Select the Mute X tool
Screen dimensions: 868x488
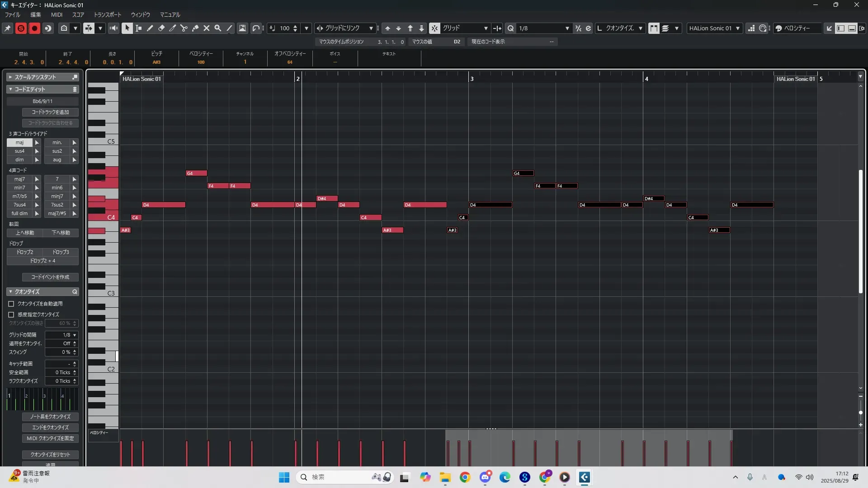point(207,28)
